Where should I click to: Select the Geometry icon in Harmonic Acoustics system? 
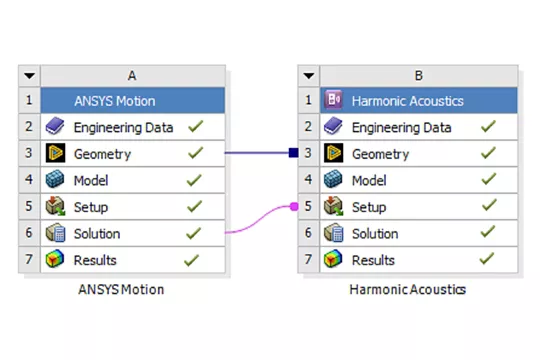coord(334,153)
